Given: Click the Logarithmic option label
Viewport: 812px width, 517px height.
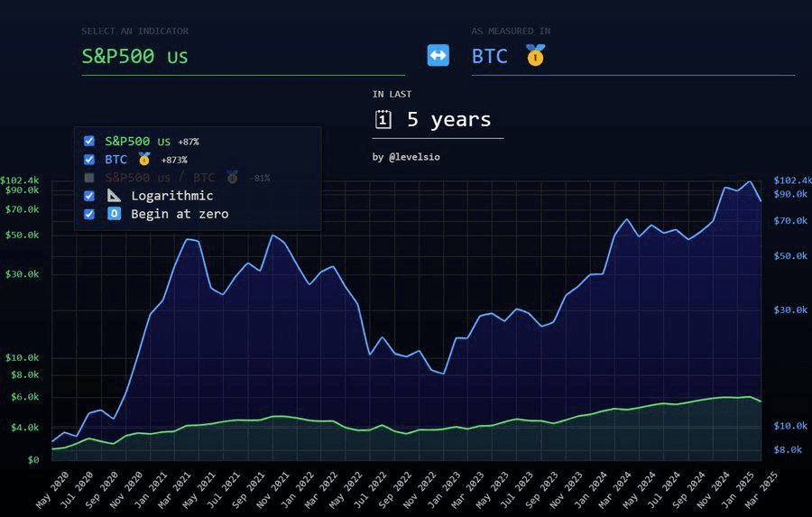Looking at the screenshot, I should point(172,196).
